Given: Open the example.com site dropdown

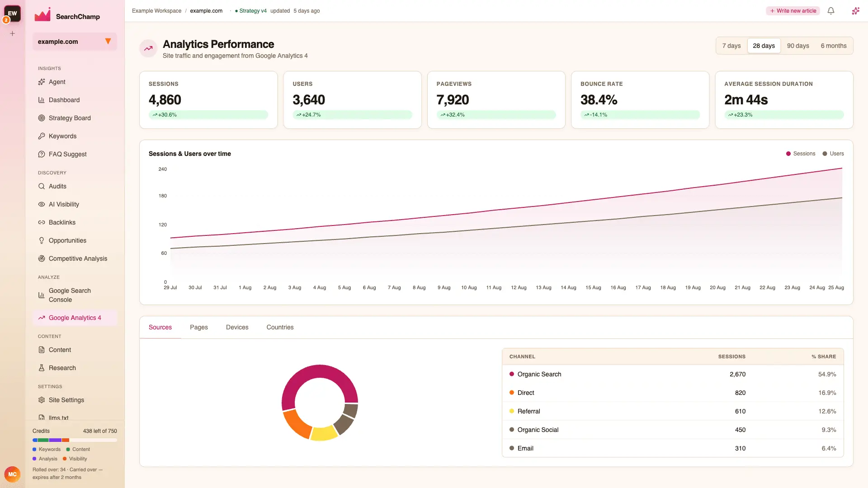Looking at the screenshot, I should (x=75, y=42).
